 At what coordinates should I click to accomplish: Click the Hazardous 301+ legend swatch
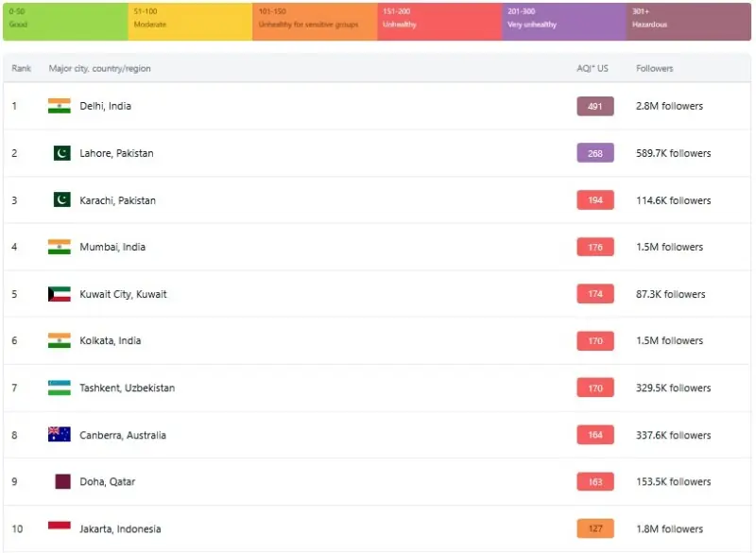tap(689, 22)
